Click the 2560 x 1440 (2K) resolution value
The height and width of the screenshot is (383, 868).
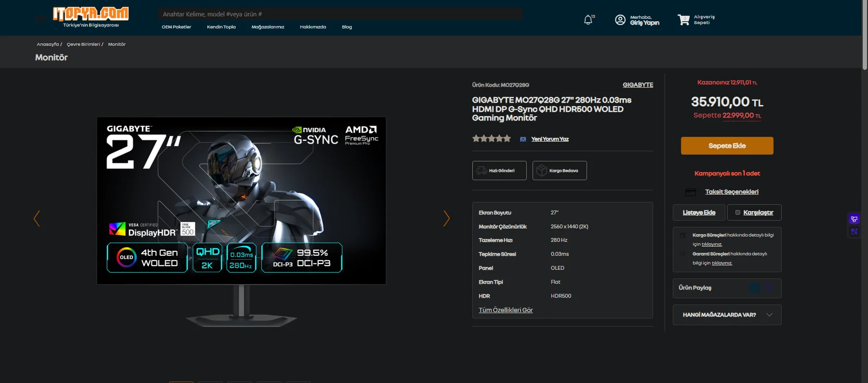click(570, 226)
